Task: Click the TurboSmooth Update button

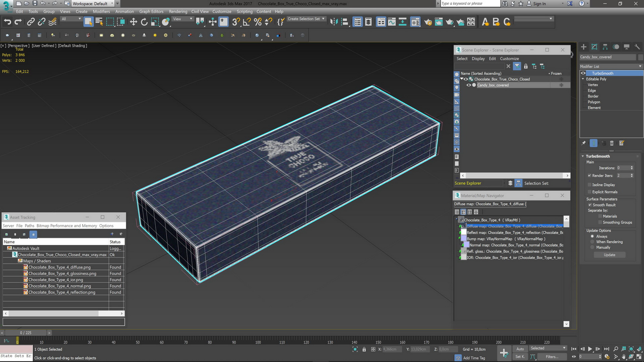Action: (x=609, y=255)
